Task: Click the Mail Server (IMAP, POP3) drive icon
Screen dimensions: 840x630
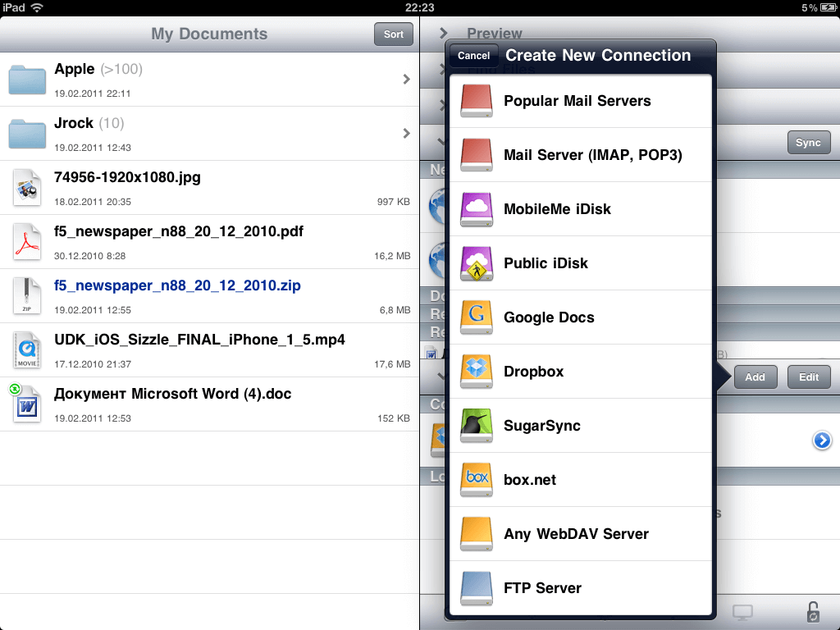Action: click(477, 155)
